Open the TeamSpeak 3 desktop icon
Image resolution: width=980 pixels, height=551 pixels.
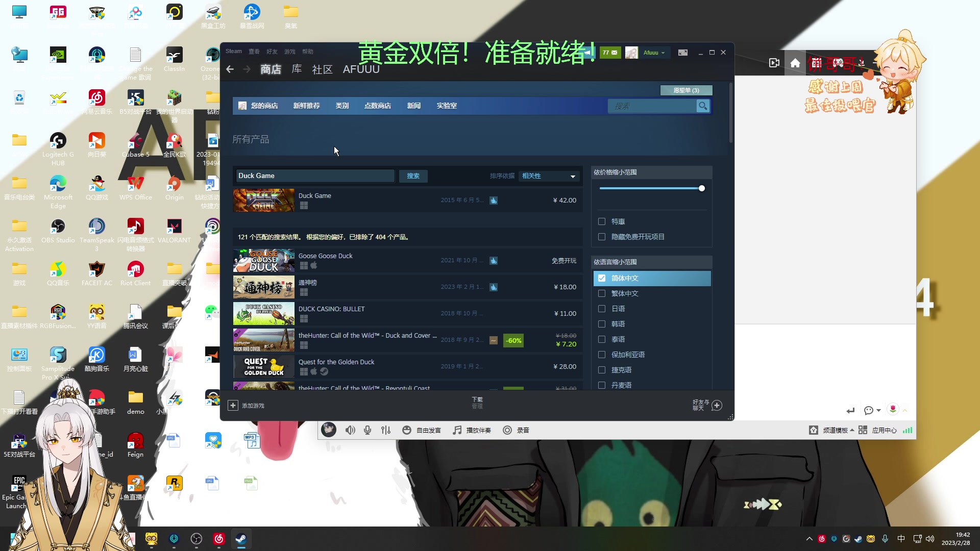(x=97, y=235)
